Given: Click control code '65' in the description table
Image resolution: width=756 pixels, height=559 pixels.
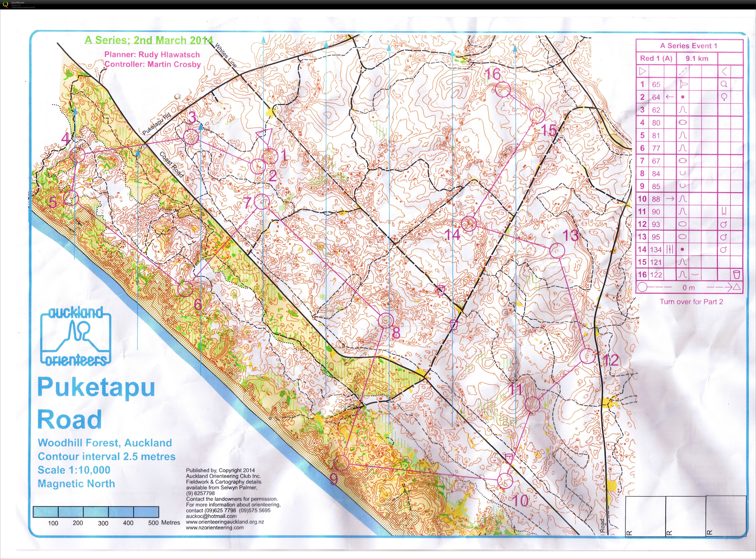Looking at the screenshot, I should pyautogui.click(x=656, y=85).
